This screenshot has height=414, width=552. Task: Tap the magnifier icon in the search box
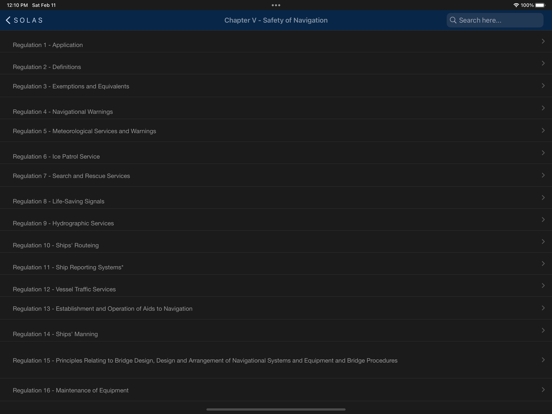[x=453, y=20]
